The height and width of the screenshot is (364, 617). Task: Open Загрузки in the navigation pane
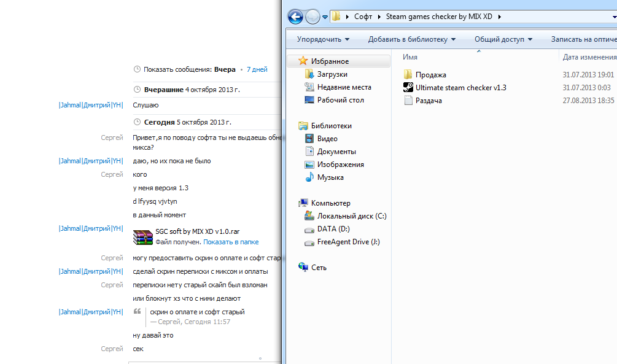tap(332, 74)
